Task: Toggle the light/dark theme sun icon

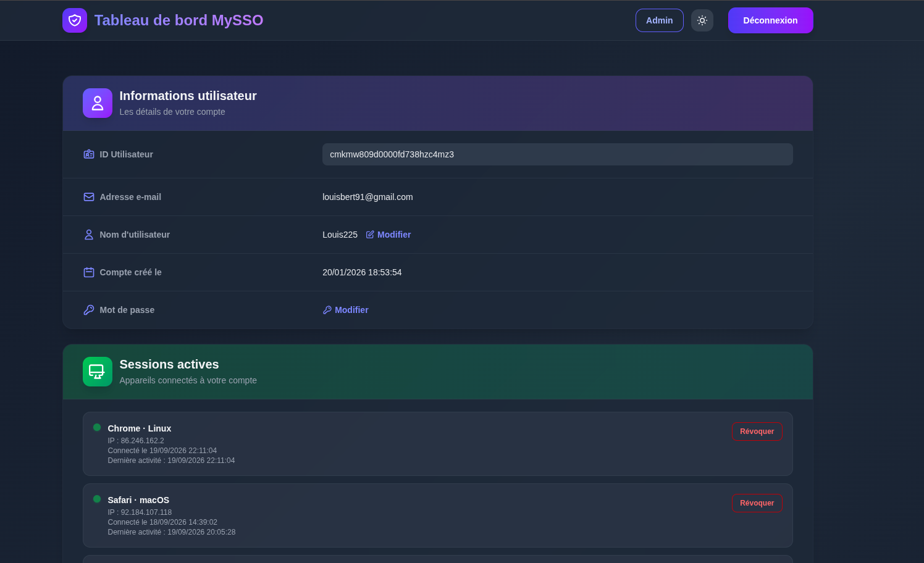Action: point(702,20)
